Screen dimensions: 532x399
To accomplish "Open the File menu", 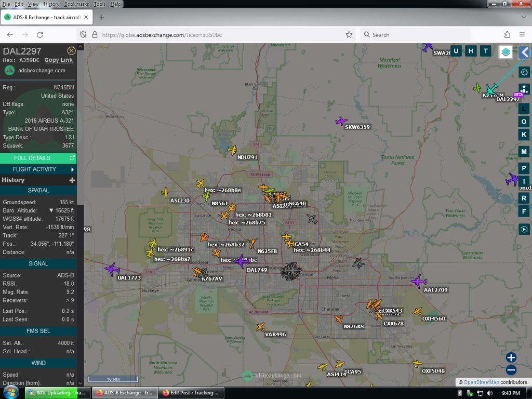I will click(x=6, y=4).
